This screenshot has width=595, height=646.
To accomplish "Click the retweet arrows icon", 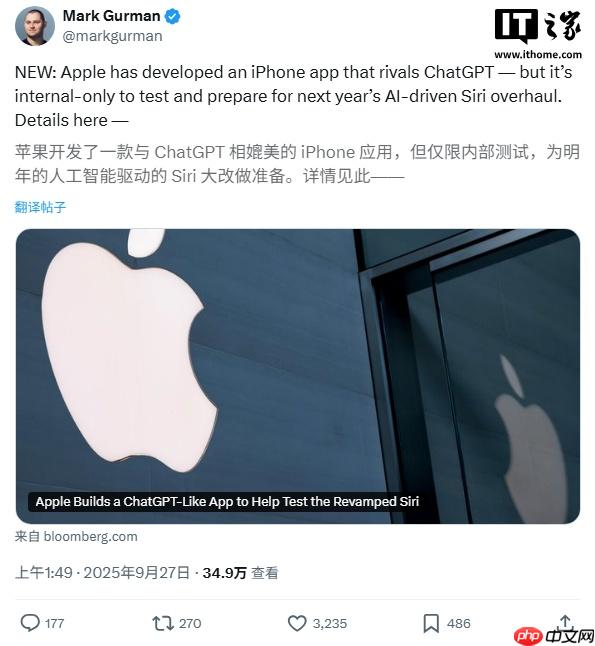I will (x=163, y=623).
